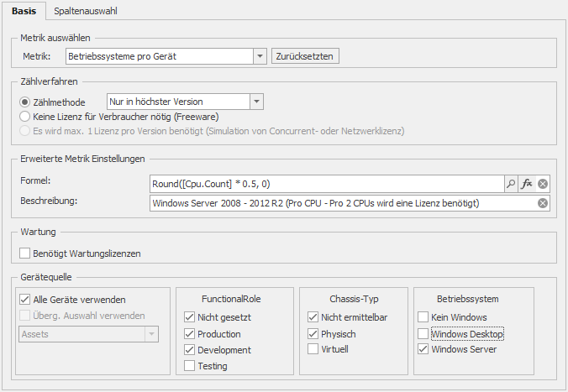Screen dimensions: 568x392
Task: Enable the Testing checkbox
Action: (x=189, y=366)
